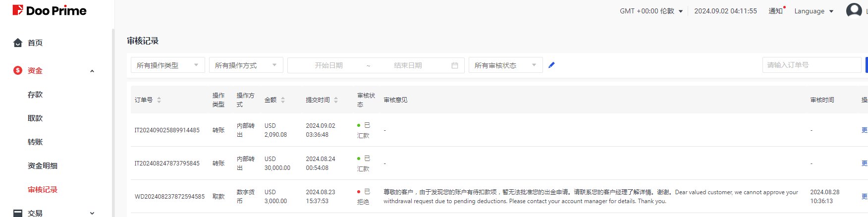The image size is (868, 217).
Task: Click order number IT202408247873795845
Action: [167, 163]
